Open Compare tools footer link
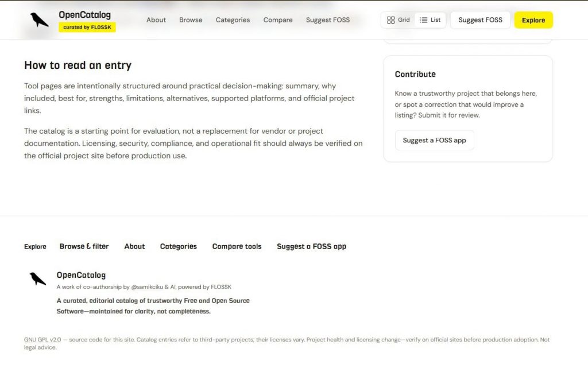This screenshot has width=588, height=365. pos(237,247)
